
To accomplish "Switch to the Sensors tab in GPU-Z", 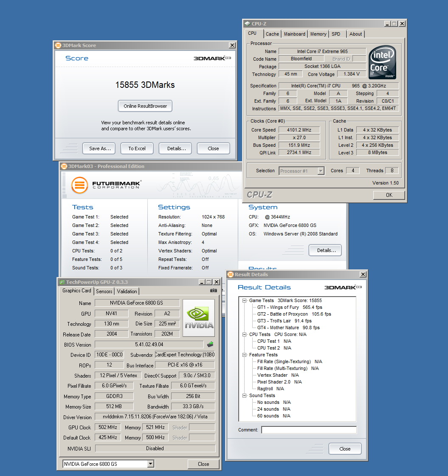I will [x=104, y=291].
